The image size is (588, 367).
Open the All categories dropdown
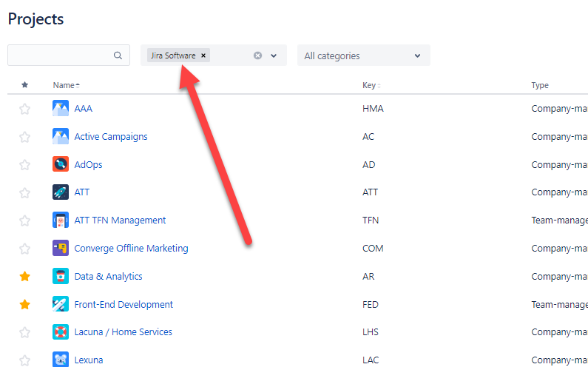[x=364, y=55]
